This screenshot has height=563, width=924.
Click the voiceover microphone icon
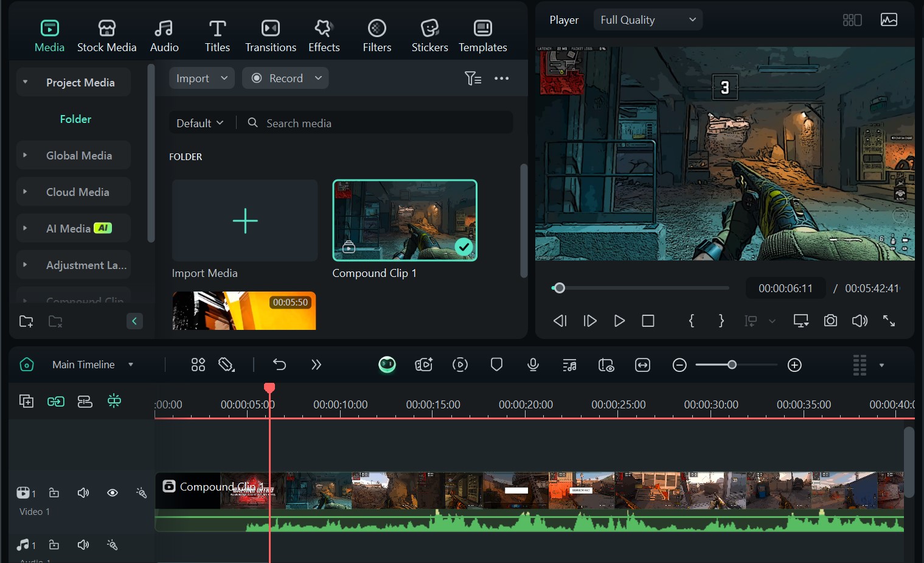click(x=533, y=365)
